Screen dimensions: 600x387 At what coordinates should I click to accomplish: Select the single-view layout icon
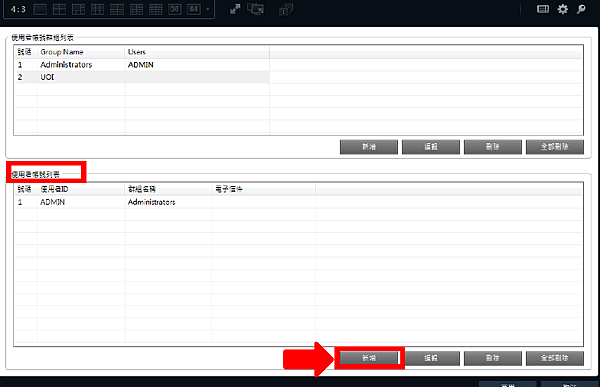coord(40,9)
